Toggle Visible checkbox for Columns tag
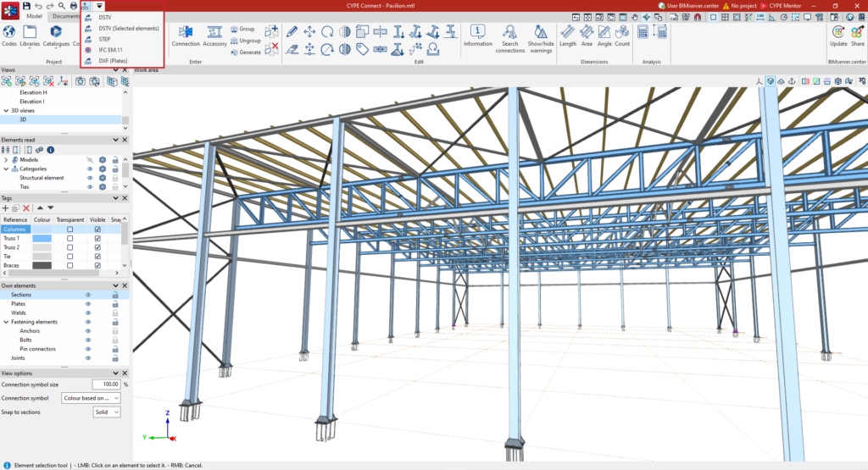 pos(97,229)
